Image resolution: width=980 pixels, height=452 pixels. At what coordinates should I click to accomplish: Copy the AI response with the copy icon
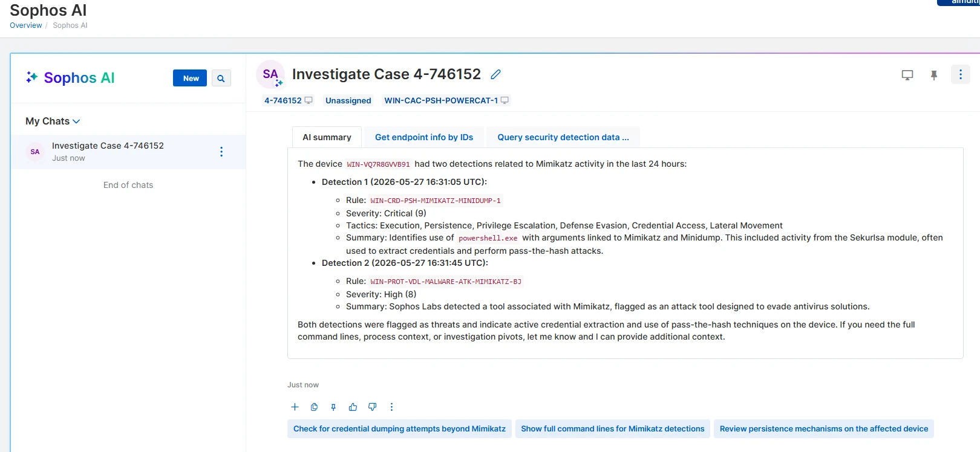[x=314, y=407]
